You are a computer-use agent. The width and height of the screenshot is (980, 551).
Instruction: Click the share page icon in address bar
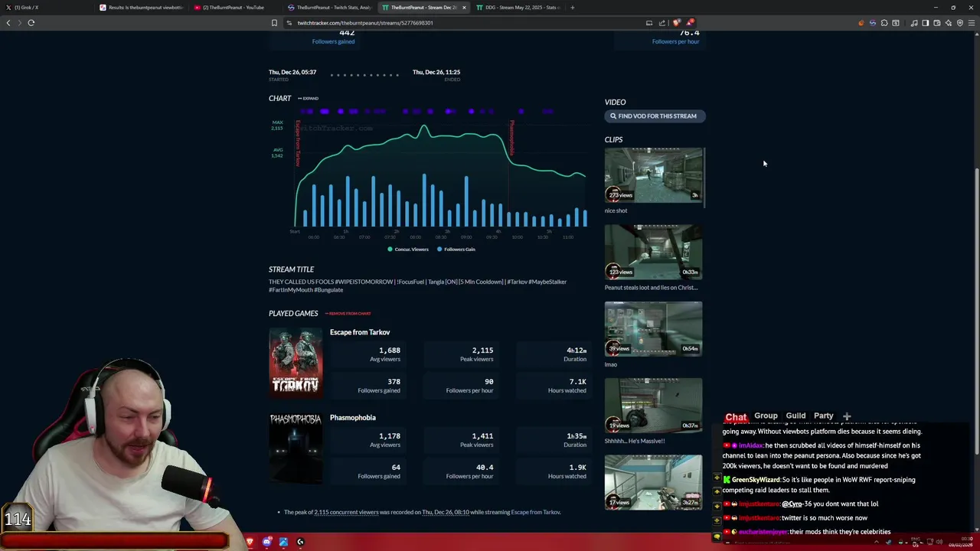(x=663, y=23)
